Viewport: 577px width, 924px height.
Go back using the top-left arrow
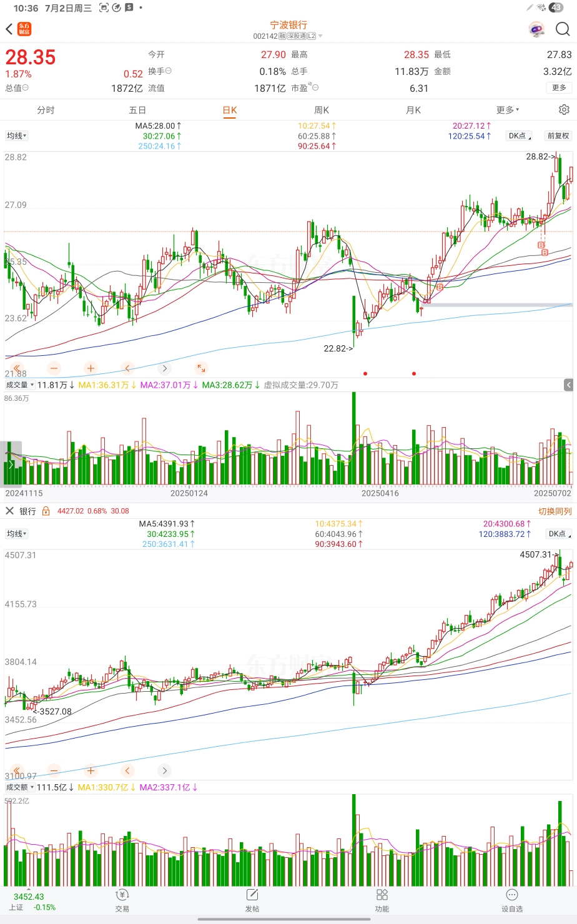pyautogui.click(x=9, y=29)
